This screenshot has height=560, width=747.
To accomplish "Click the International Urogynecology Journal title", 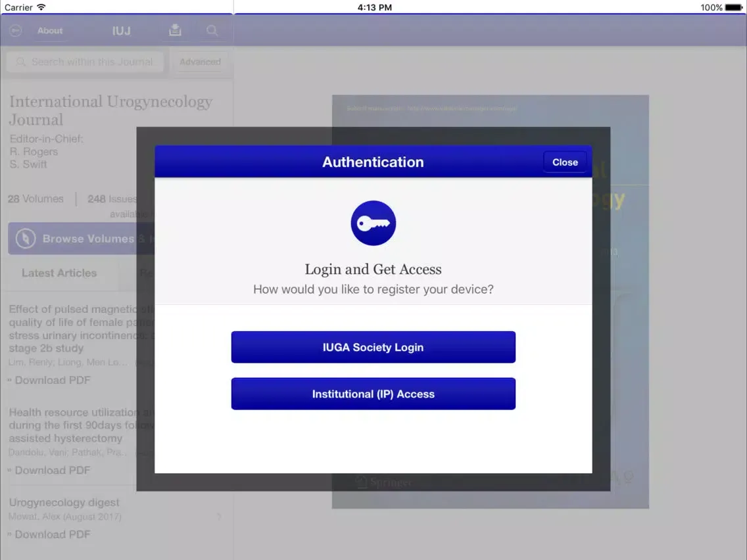I will tap(110, 110).
